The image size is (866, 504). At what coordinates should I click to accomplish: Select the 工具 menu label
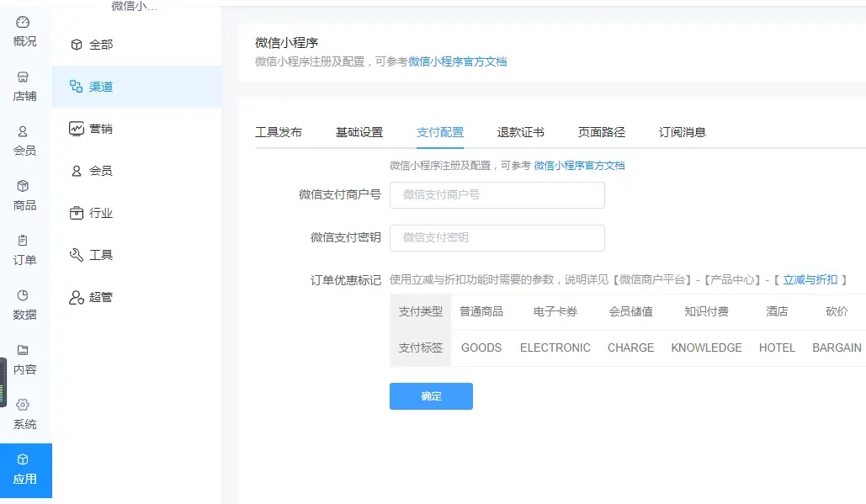[101, 255]
